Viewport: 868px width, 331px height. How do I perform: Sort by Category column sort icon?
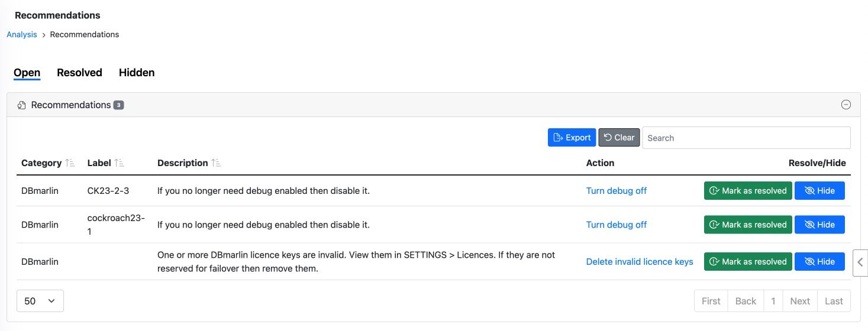70,163
